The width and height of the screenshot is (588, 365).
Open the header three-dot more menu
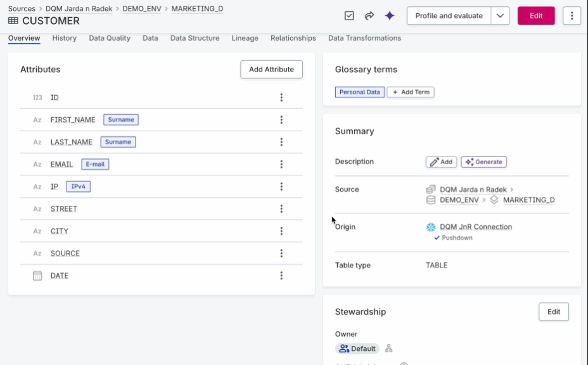pos(572,16)
